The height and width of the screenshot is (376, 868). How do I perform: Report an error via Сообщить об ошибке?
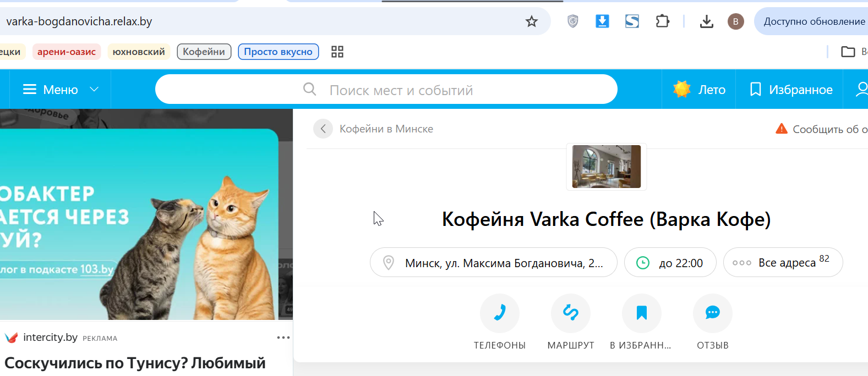822,129
